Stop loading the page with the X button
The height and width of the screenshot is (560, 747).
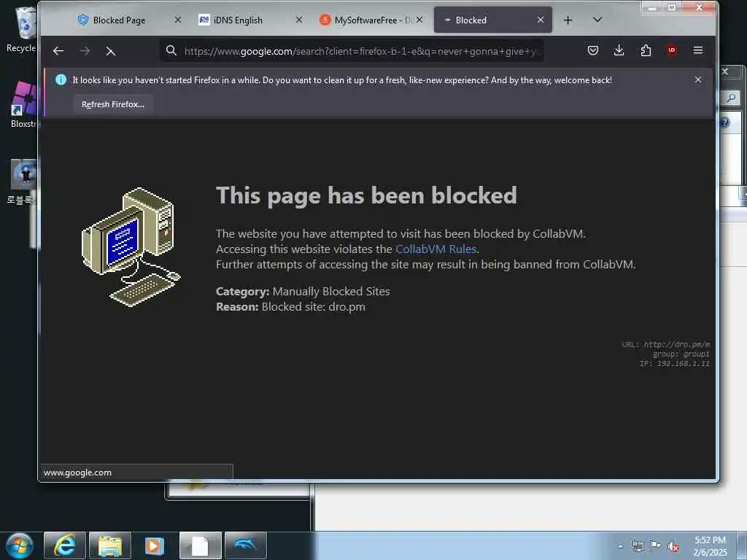click(x=111, y=51)
